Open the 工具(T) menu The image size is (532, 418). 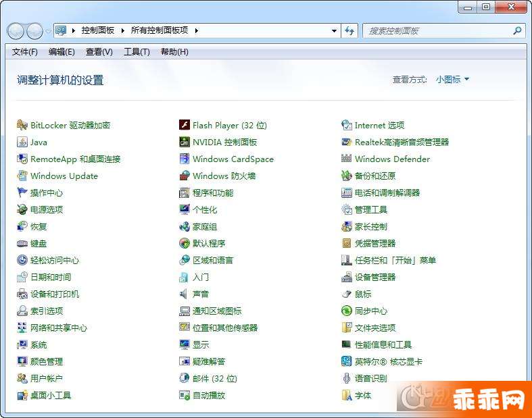coord(137,52)
